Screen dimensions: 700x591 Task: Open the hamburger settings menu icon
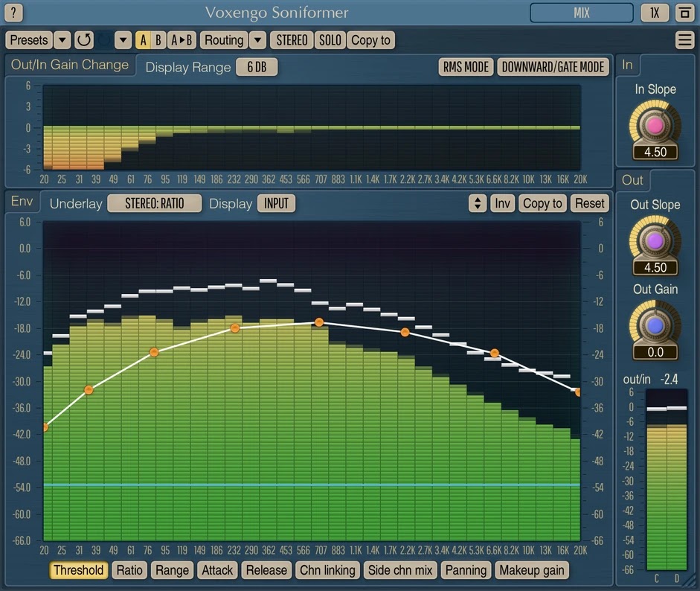[x=684, y=40]
